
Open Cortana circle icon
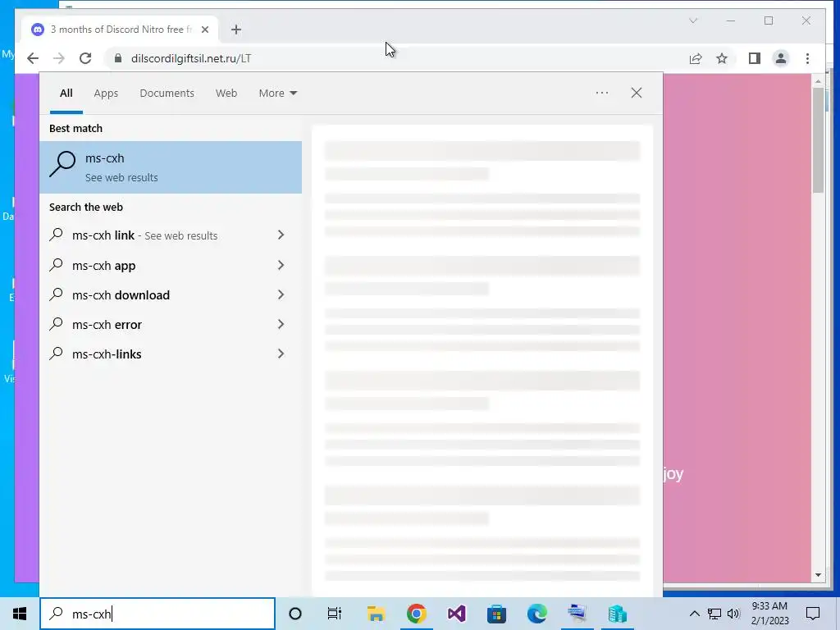coord(295,614)
